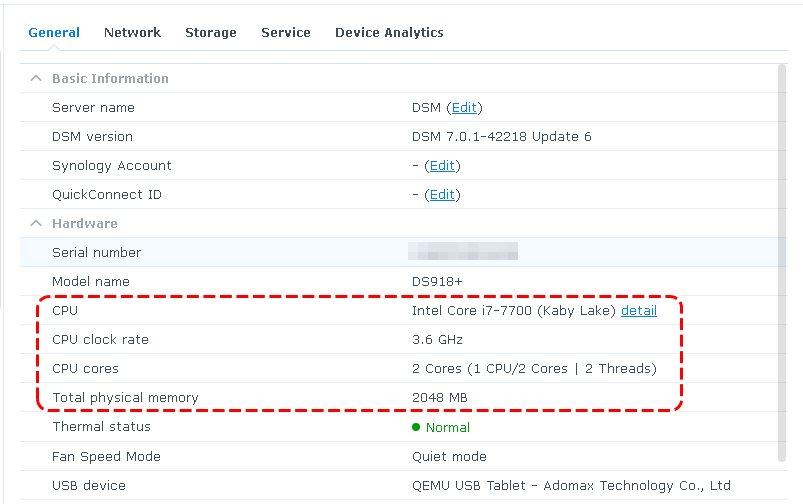Collapse the Basic Information section chevron
The width and height of the screenshot is (803, 504).
point(36,79)
